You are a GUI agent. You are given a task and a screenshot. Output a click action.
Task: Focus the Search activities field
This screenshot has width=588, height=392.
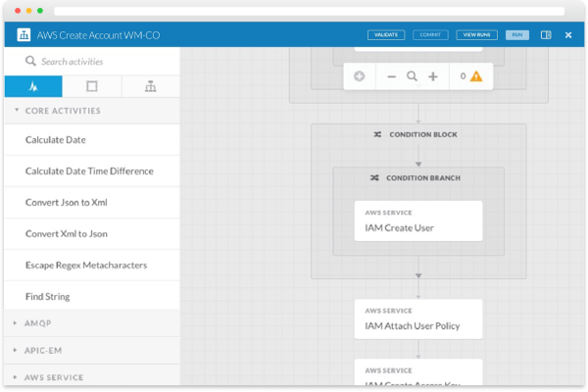tap(92, 61)
